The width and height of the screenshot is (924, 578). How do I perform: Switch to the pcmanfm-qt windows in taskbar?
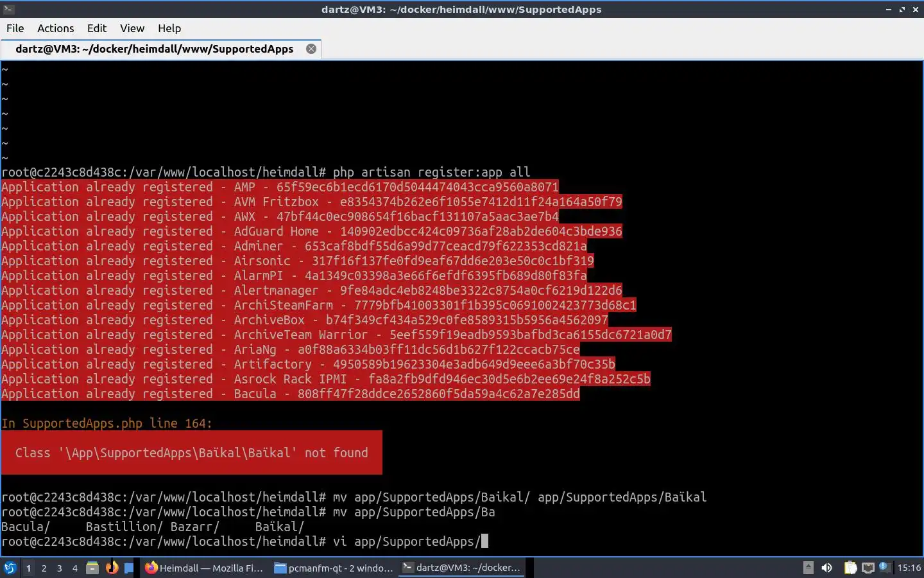(x=334, y=568)
